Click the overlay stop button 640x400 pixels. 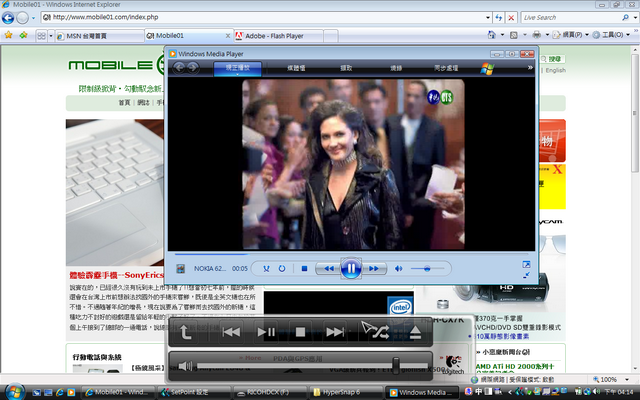pyautogui.click(x=300, y=332)
